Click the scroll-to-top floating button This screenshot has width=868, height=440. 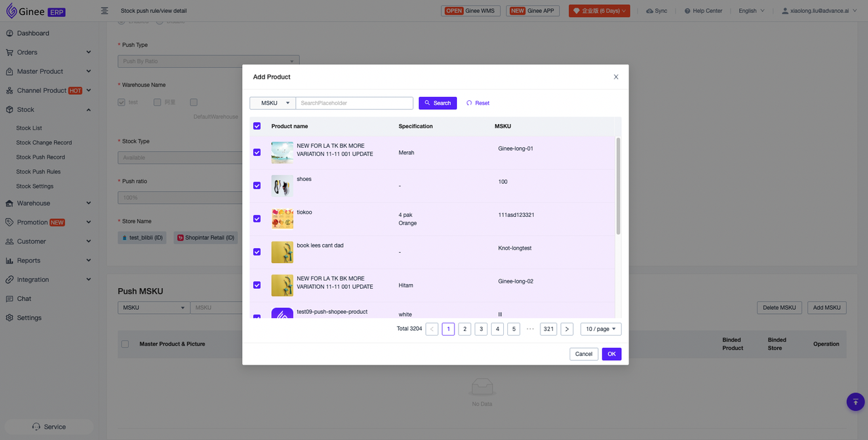tap(855, 401)
